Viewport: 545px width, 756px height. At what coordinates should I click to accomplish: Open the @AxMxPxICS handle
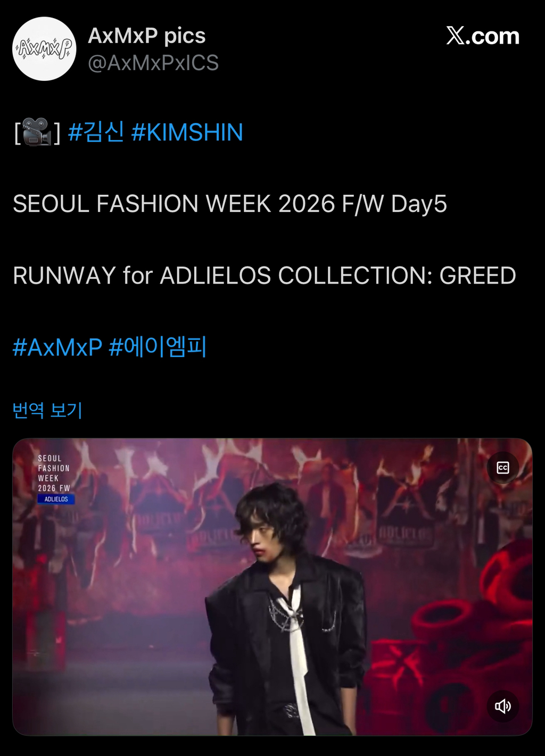click(153, 63)
